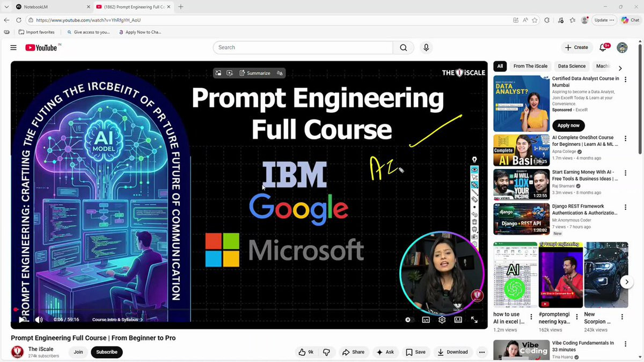Open AI Complete OneShot Course video thumbnail

coord(522,150)
